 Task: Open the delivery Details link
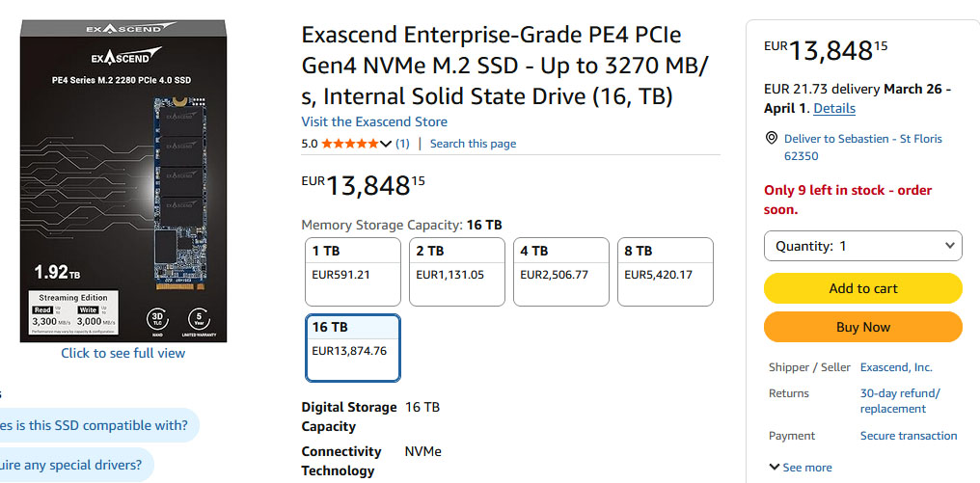tap(834, 108)
